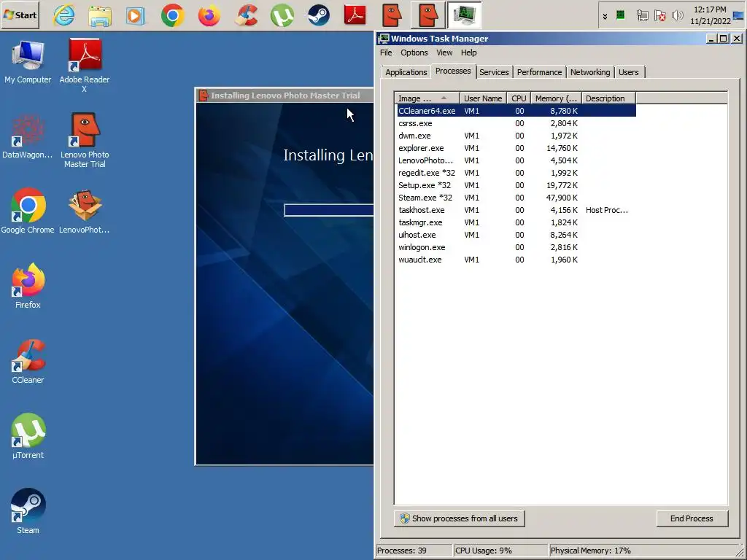Select the LenovoPhot... installer package icon

coord(85,211)
